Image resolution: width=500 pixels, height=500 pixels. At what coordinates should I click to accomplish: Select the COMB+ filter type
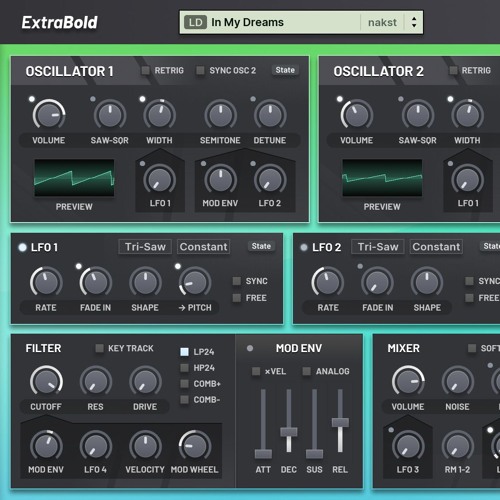point(184,384)
